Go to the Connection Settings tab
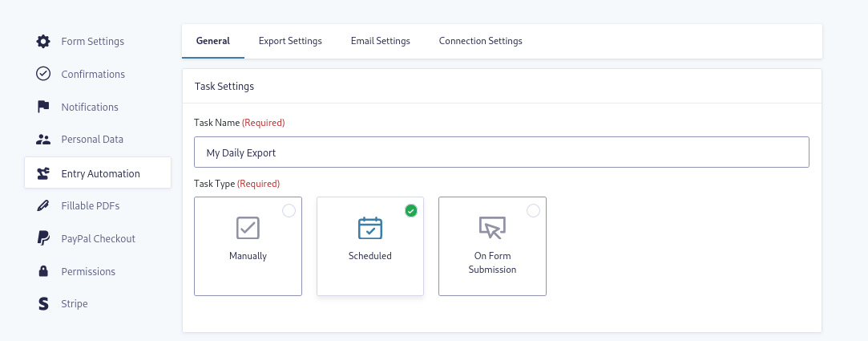 click(480, 41)
